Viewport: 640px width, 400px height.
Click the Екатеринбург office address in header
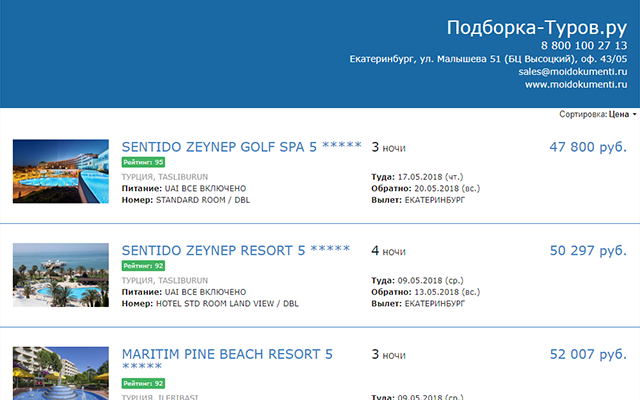coord(488,59)
